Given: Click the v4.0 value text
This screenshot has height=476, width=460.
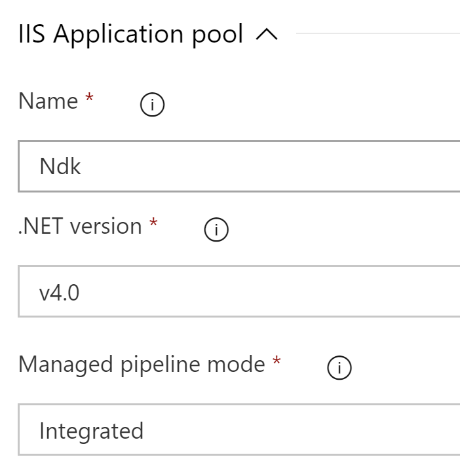Looking at the screenshot, I should [59, 292].
